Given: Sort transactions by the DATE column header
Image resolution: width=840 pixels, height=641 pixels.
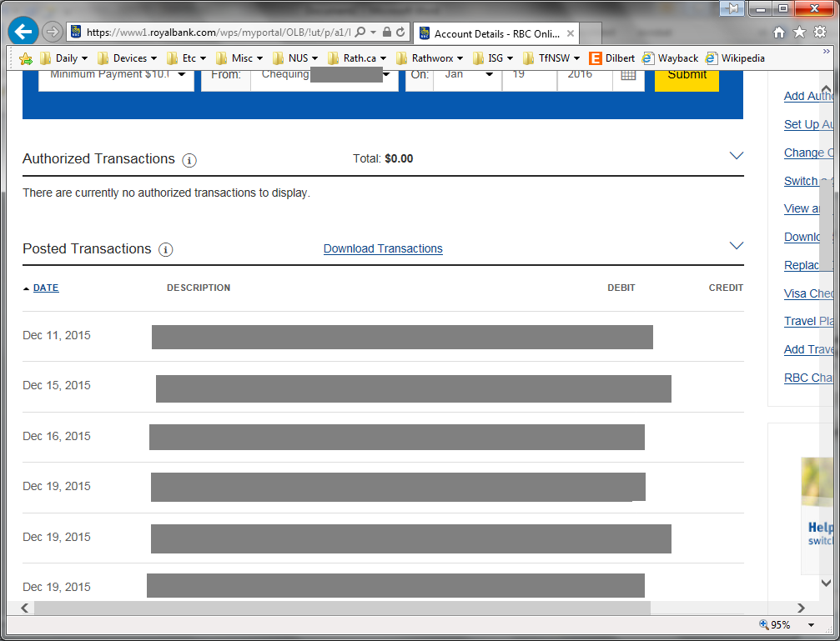Looking at the screenshot, I should click(x=45, y=288).
